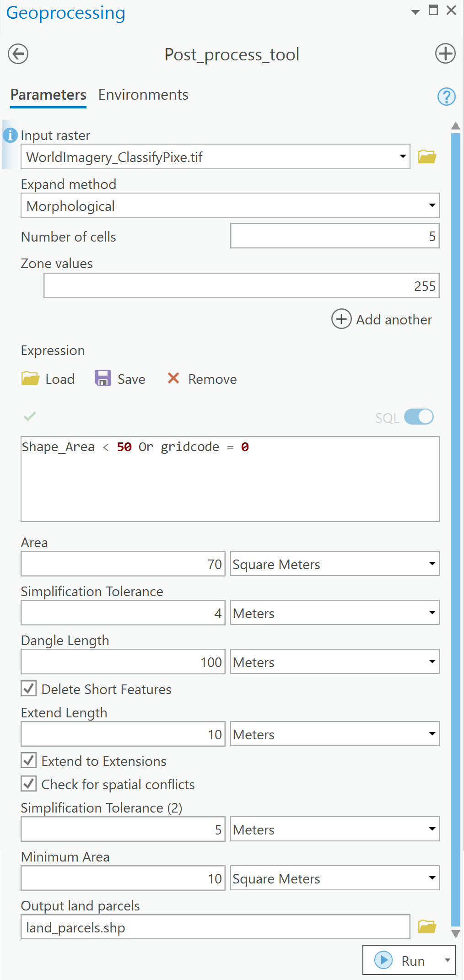
Task: Click the Number of cells input field
Action: click(334, 236)
